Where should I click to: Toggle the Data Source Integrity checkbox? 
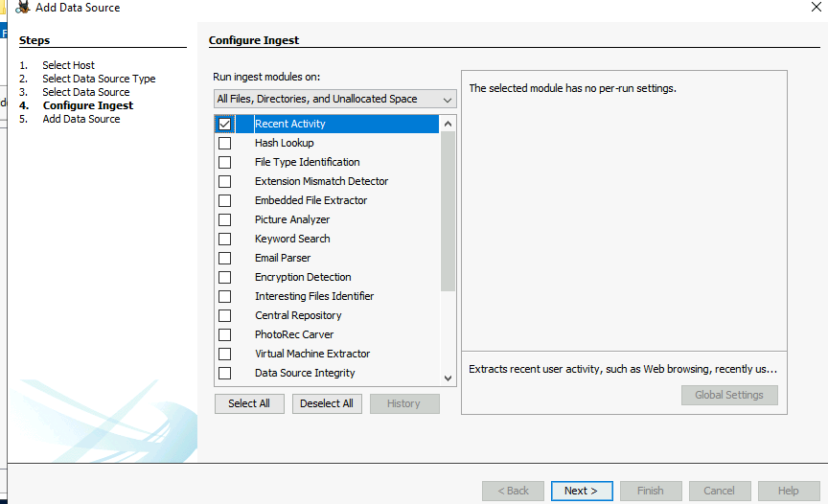pyautogui.click(x=224, y=373)
